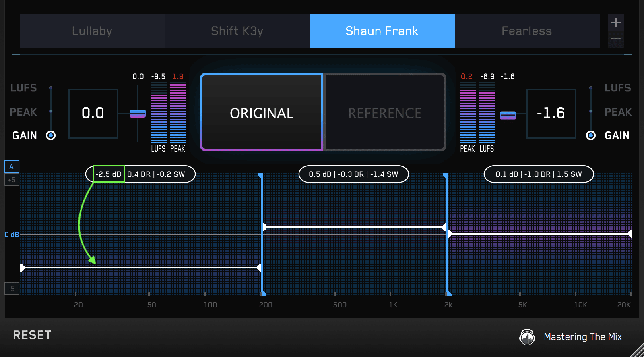Image resolution: width=644 pixels, height=357 pixels.
Task: Click the Mastering The Mix logo
Action: 527,337
